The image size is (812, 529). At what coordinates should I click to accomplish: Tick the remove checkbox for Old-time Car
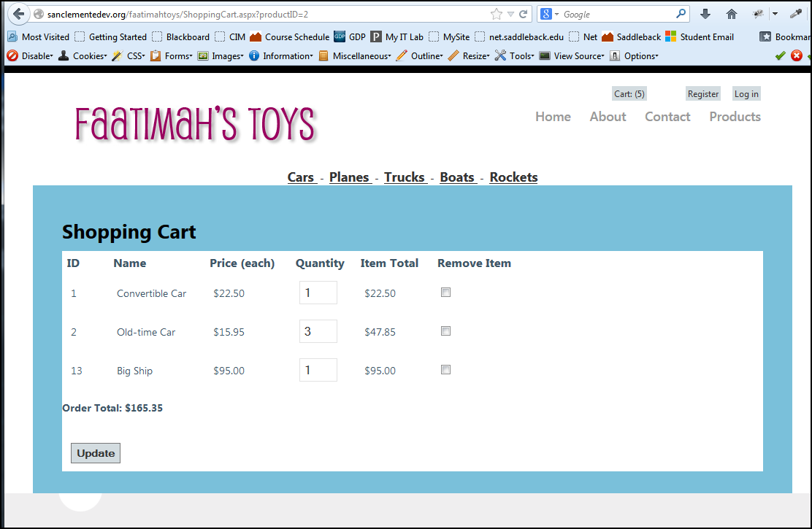(445, 331)
